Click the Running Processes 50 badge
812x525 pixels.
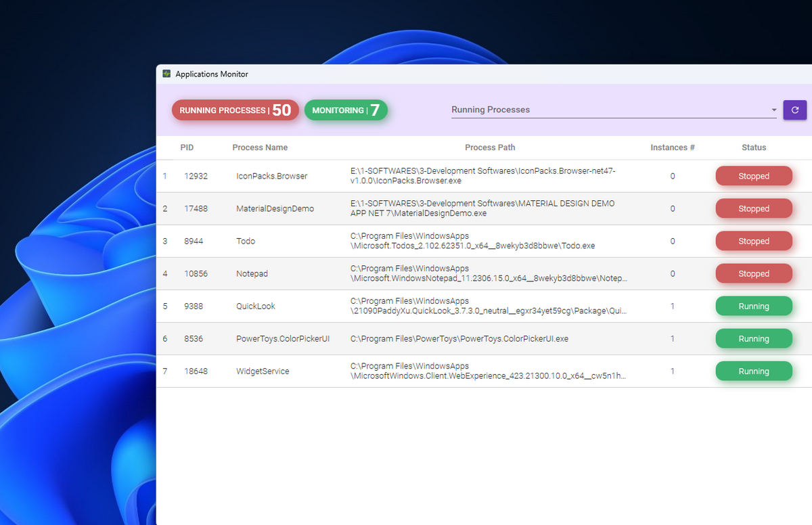point(235,110)
